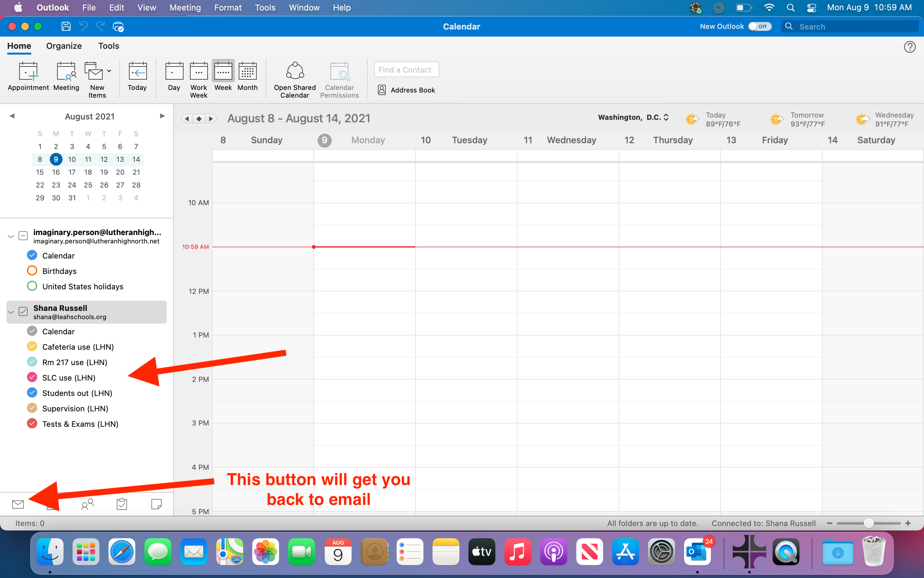Open the View menu
924x578 pixels.
click(147, 8)
